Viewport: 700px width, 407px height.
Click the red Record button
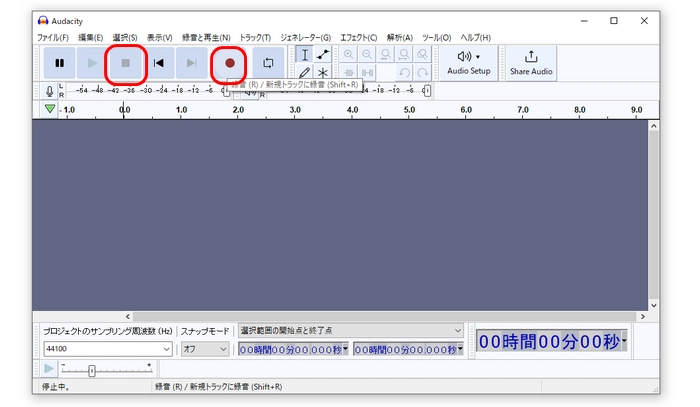(x=230, y=63)
